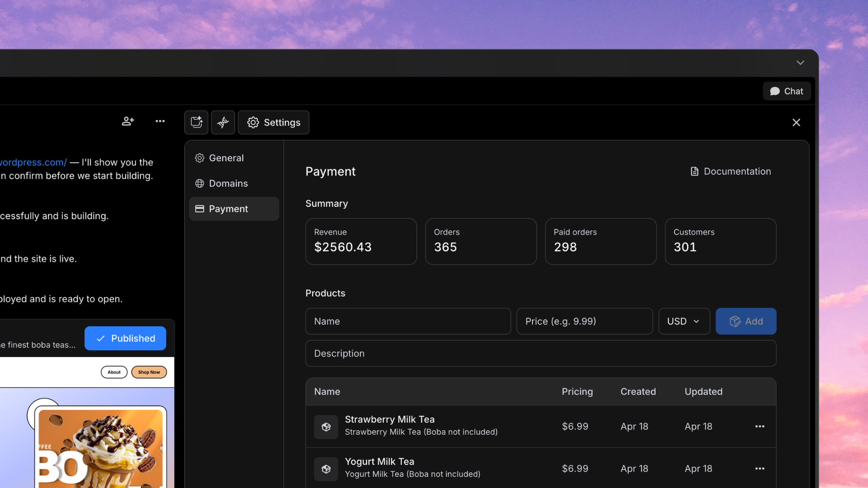This screenshot has width=868, height=488.
Task: Click the Orders summary card
Action: point(481,242)
